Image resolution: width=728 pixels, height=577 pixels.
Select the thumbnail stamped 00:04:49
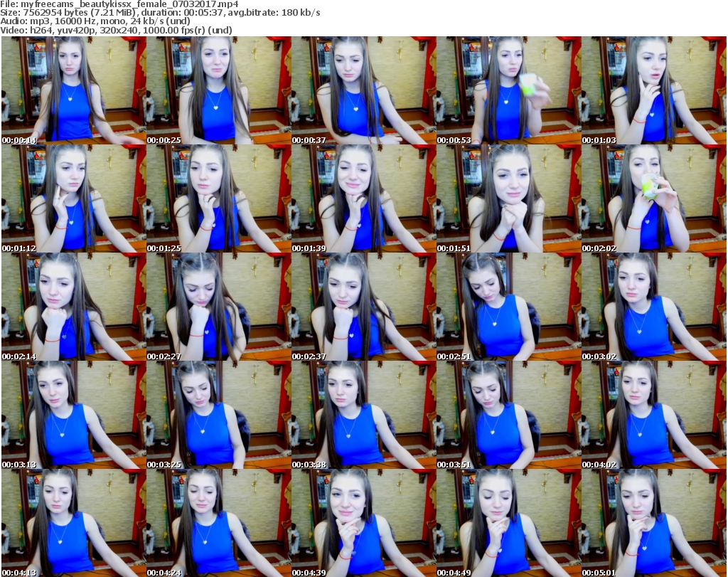508,523
